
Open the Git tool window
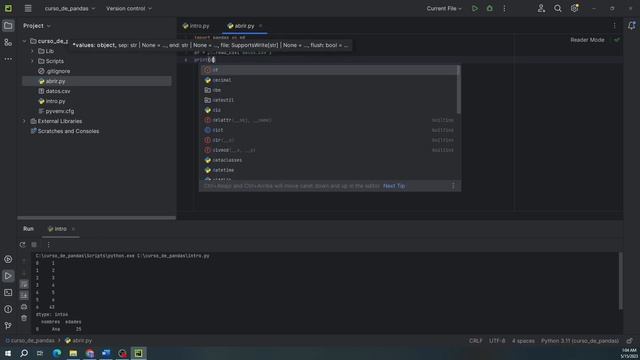pos(8,325)
